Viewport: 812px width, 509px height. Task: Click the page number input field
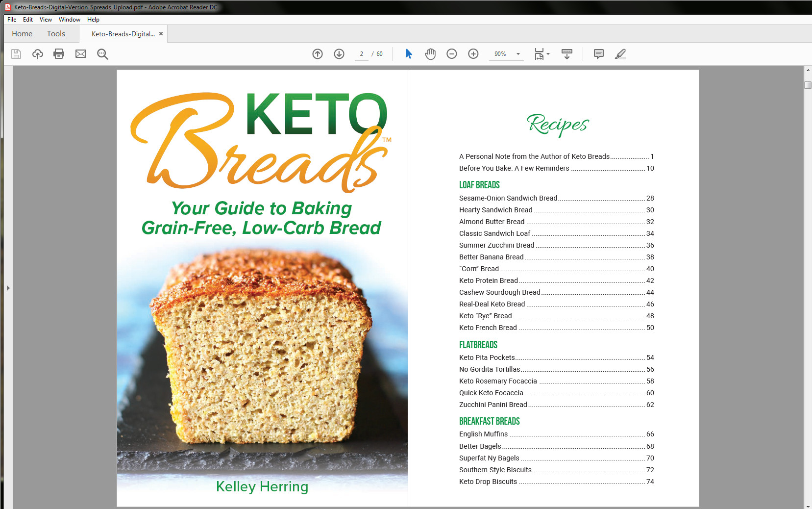(362, 54)
